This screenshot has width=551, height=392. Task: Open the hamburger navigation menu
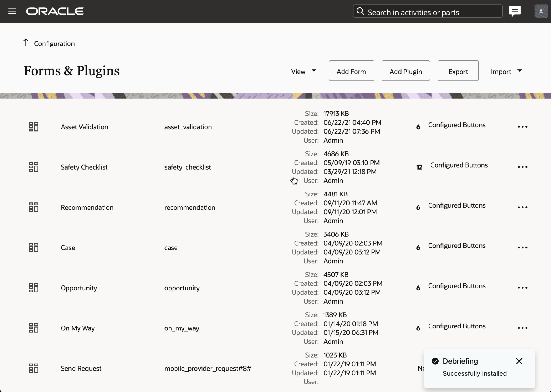(12, 11)
